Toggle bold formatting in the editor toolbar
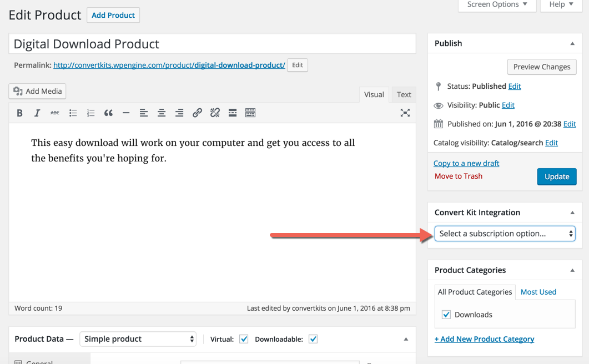The width and height of the screenshot is (589, 364). click(x=19, y=113)
